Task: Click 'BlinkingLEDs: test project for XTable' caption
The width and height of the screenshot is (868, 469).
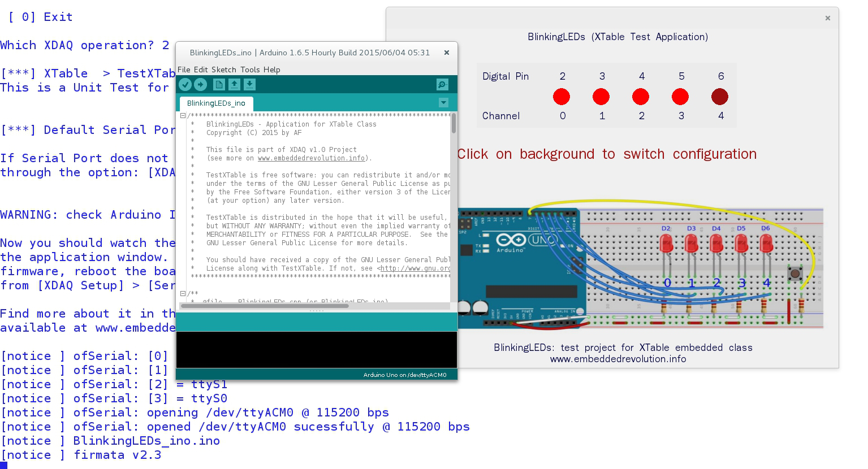Action: coord(623,348)
